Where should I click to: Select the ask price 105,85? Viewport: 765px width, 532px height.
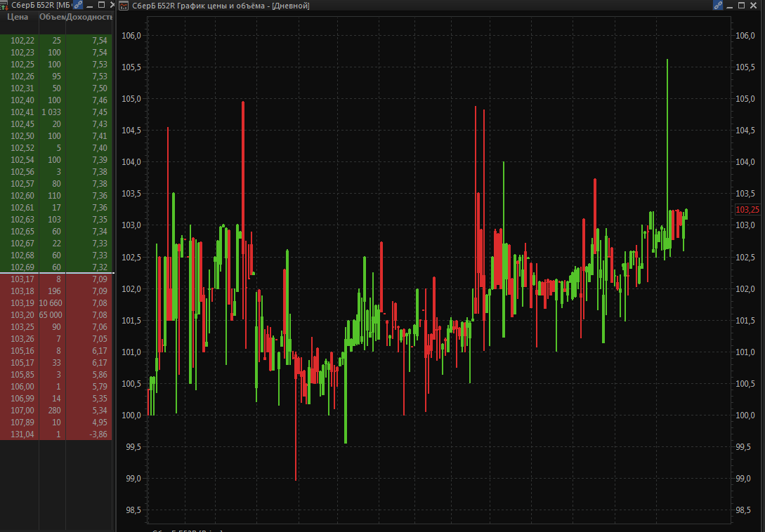point(22,375)
